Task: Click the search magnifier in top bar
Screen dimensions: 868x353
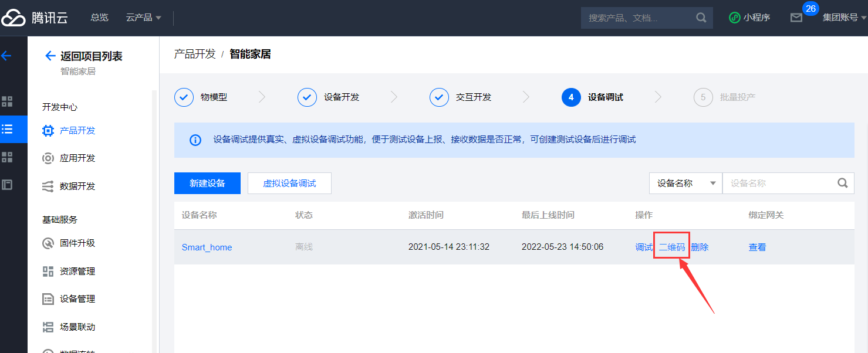Action: [701, 18]
